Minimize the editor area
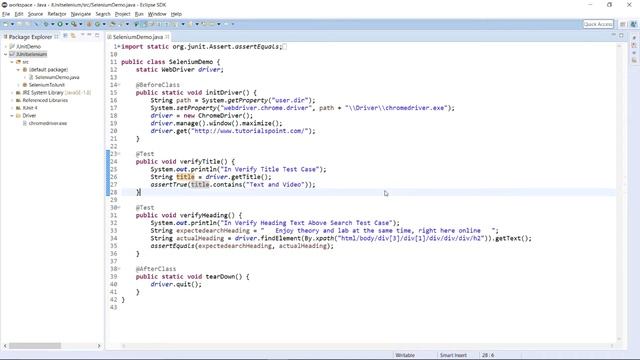Screen dimensions: 640x360 [x=614, y=35]
